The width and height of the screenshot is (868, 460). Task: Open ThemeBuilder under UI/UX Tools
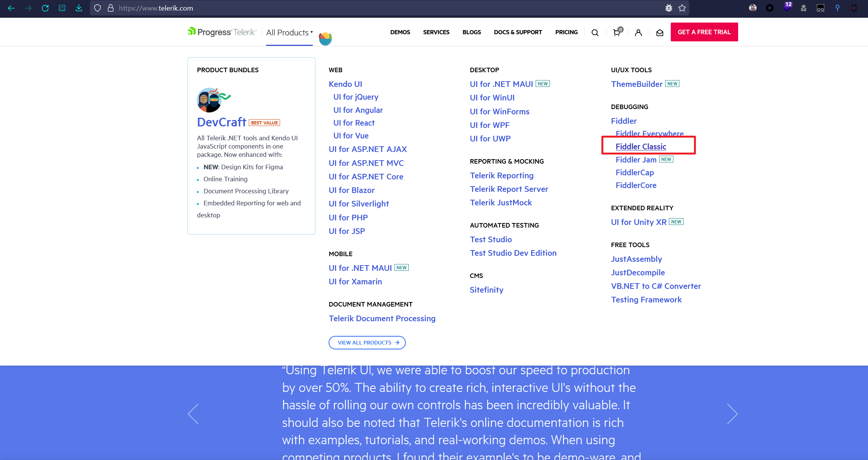(x=637, y=84)
